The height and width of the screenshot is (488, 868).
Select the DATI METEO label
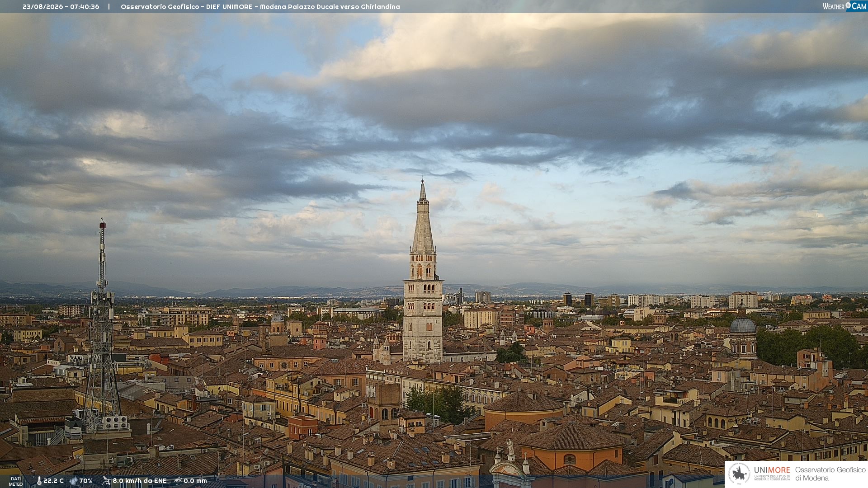[16, 481]
